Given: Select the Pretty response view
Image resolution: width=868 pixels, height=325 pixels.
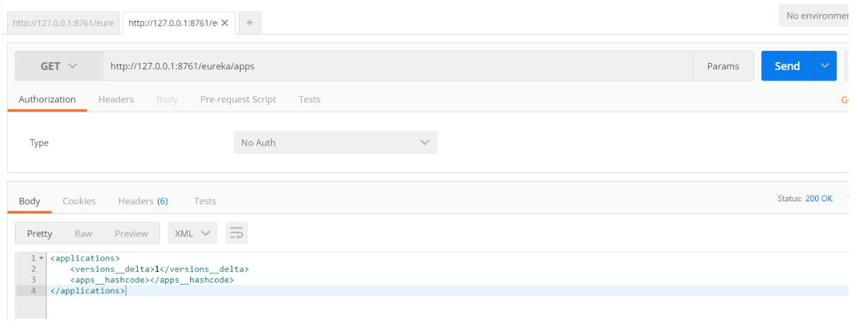Looking at the screenshot, I should point(40,233).
